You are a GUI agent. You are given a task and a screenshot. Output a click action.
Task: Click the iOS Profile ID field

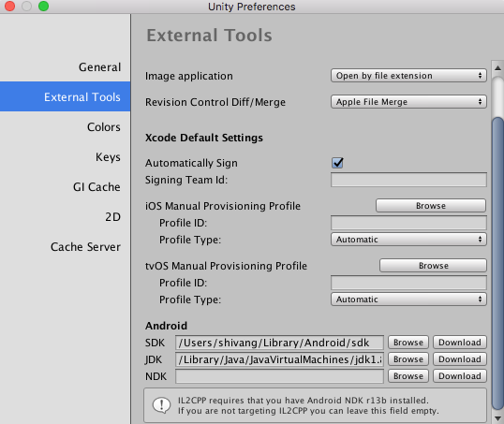(x=408, y=223)
